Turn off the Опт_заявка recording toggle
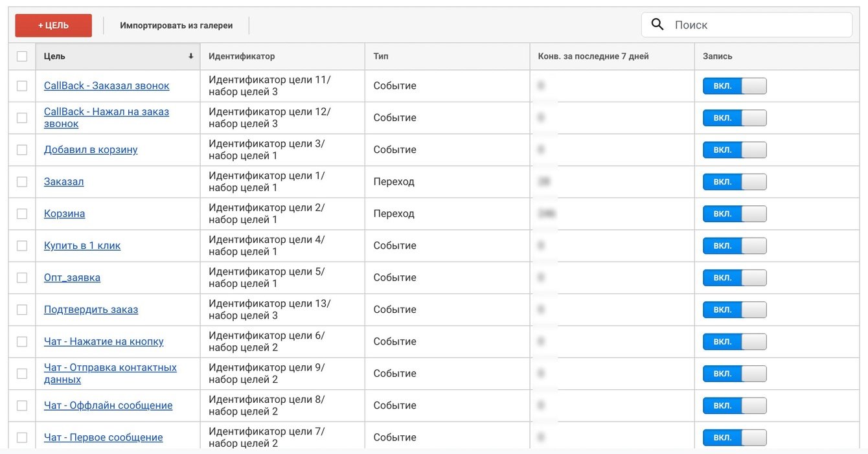 735,278
